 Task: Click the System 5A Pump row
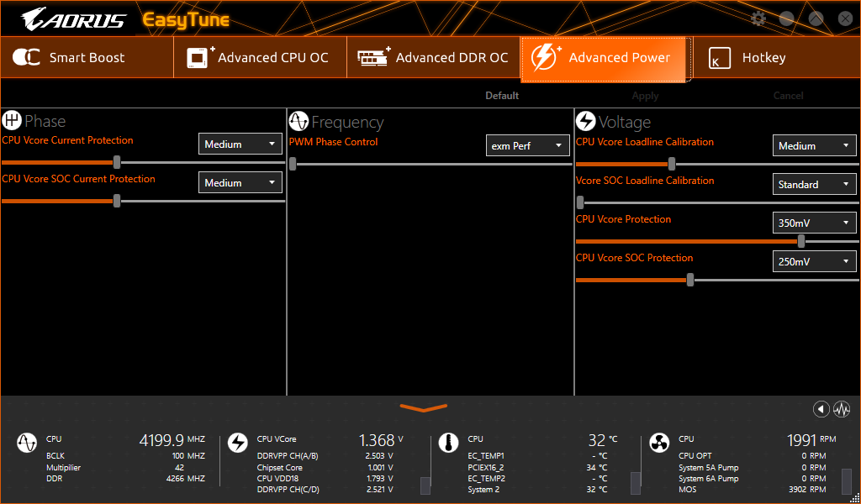753,468
